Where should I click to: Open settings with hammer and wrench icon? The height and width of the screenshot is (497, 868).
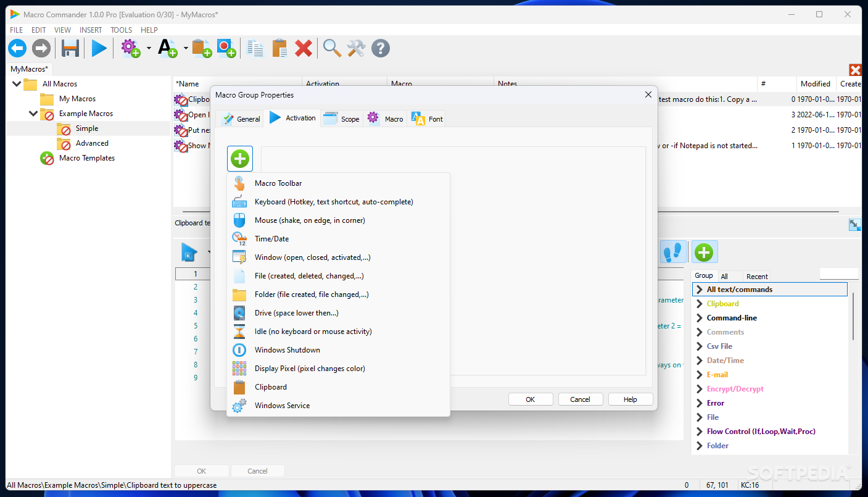tap(356, 48)
